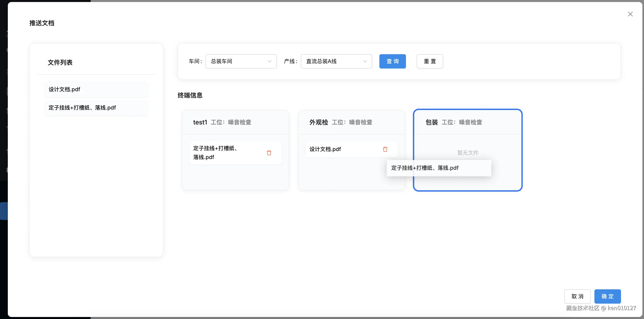
Task: Delete 设计文档.pdf from 外观检 card
Action: point(385,149)
